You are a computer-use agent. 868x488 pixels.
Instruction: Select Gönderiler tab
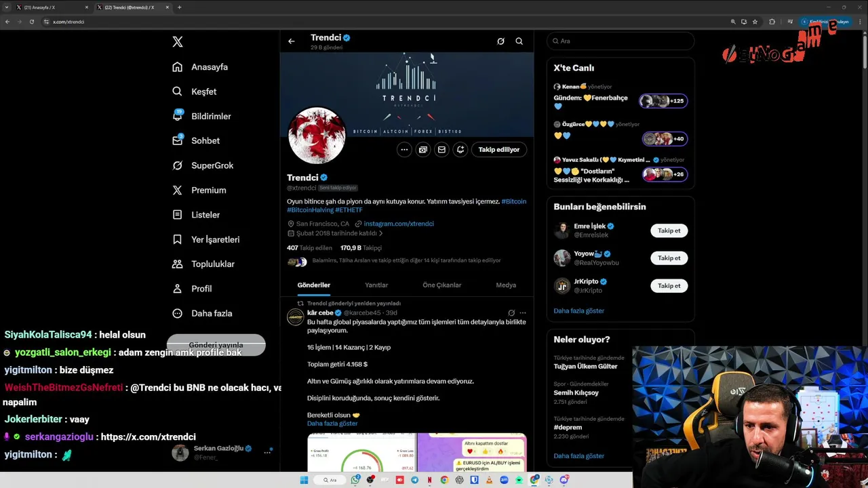(314, 285)
